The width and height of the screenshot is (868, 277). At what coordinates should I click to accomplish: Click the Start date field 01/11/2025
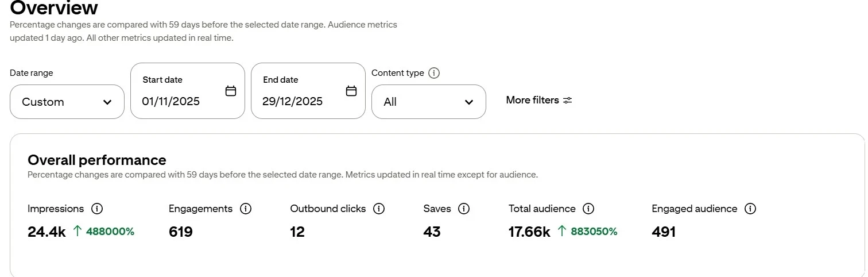(x=171, y=102)
